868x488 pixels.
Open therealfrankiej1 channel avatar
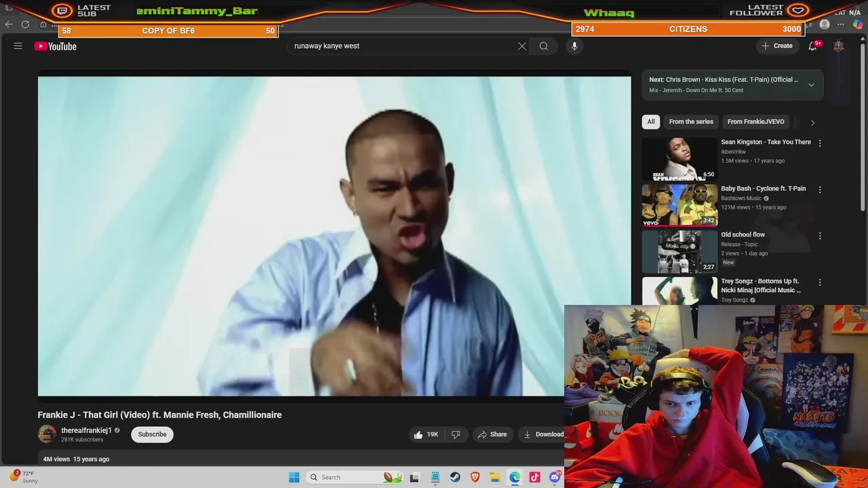tap(47, 434)
